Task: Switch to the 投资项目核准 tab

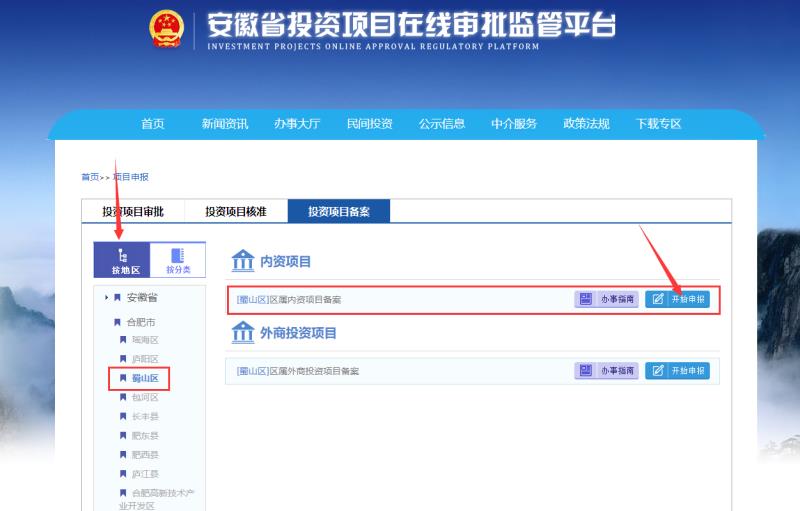Action: point(236,212)
